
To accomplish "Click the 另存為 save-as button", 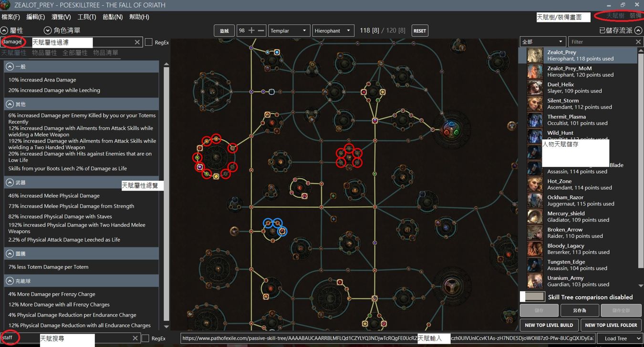I will [x=580, y=310].
